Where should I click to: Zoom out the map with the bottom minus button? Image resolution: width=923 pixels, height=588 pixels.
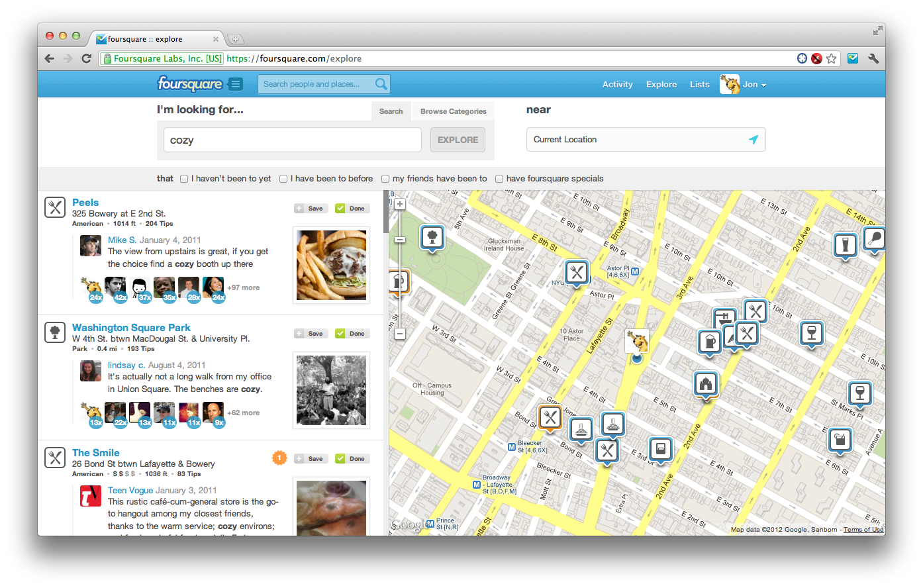pyautogui.click(x=400, y=334)
